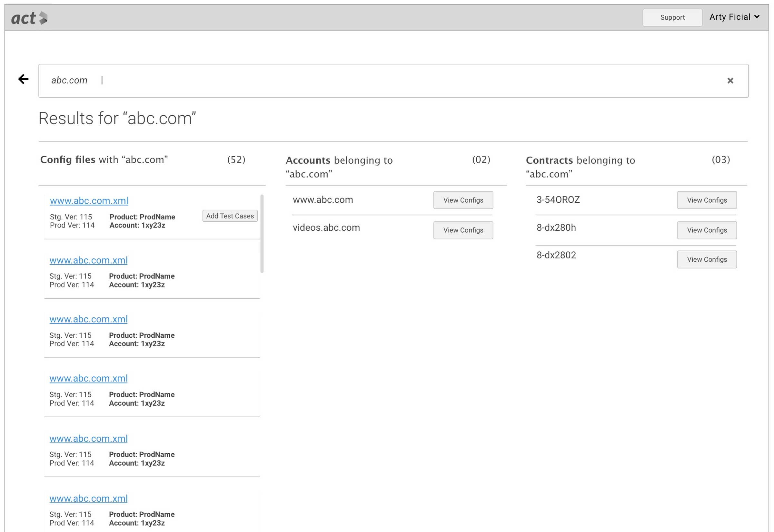
Task: Click the back arrow icon
Action: [23, 79]
